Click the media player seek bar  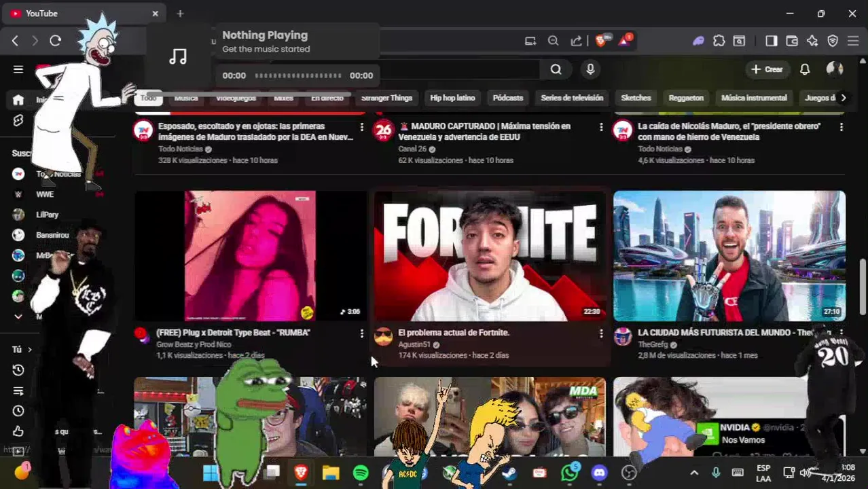[298, 75]
